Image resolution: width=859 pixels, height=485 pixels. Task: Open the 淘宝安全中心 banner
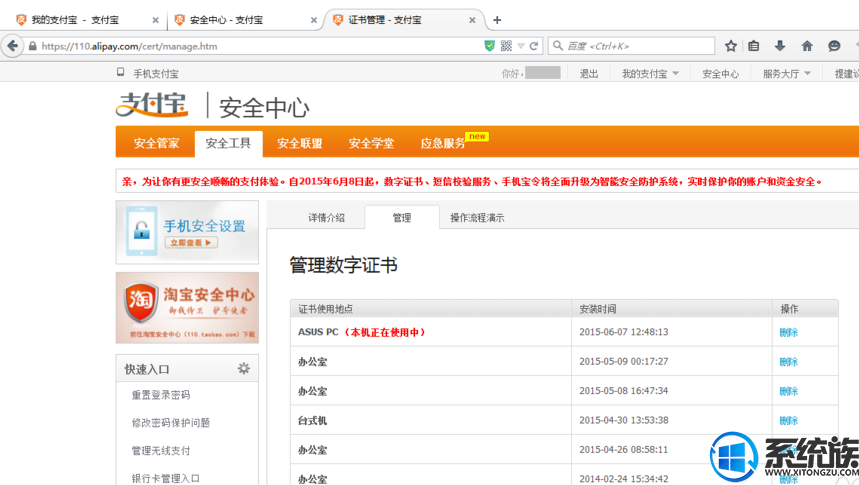pyautogui.click(x=187, y=308)
